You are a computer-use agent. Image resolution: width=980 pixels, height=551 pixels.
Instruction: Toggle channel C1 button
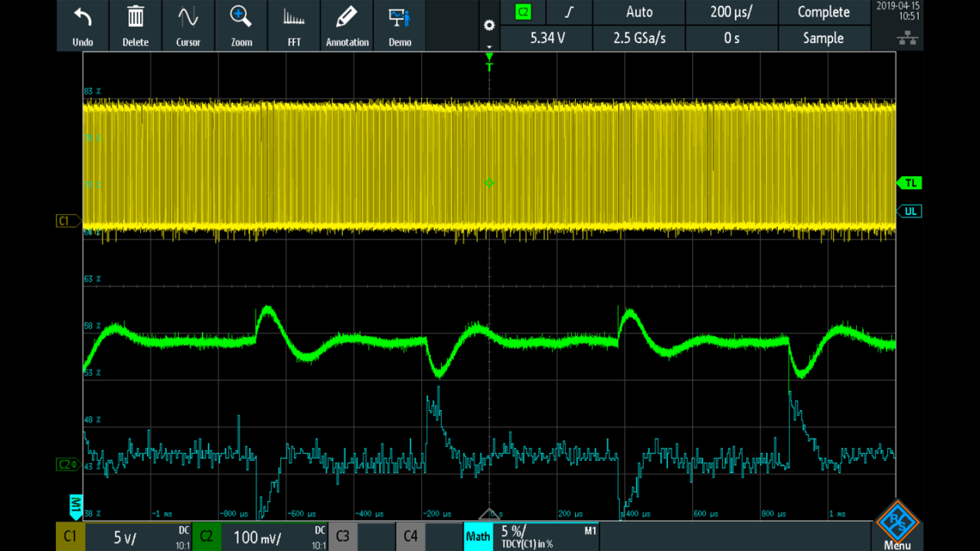pyautogui.click(x=70, y=537)
